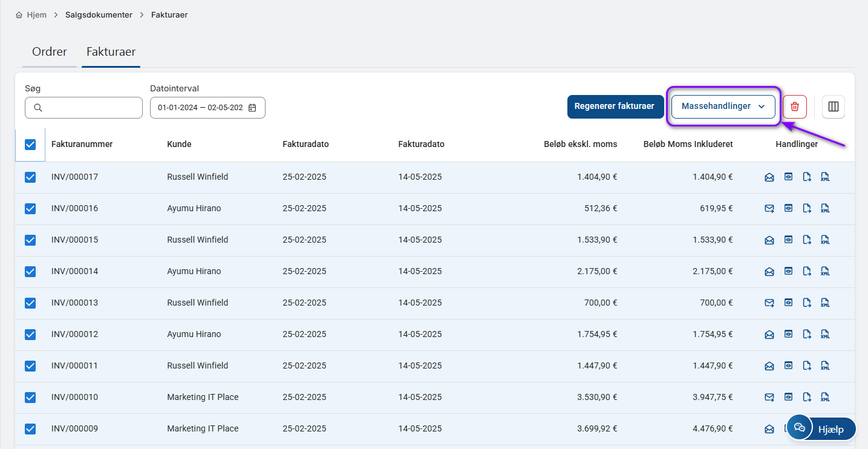Download XML for invoice INV/000014
This screenshot has width=868, height=449.
(x=825, y=272)
